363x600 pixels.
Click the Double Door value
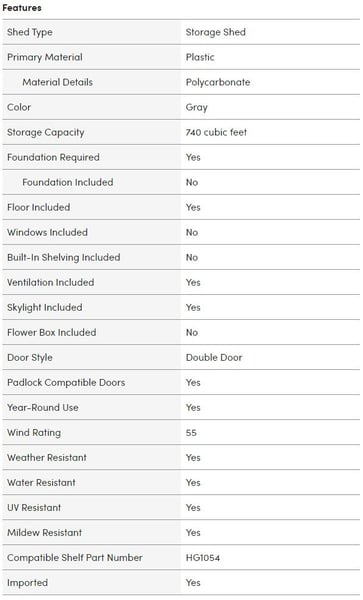pyautogui.click(x=214, y=357)
